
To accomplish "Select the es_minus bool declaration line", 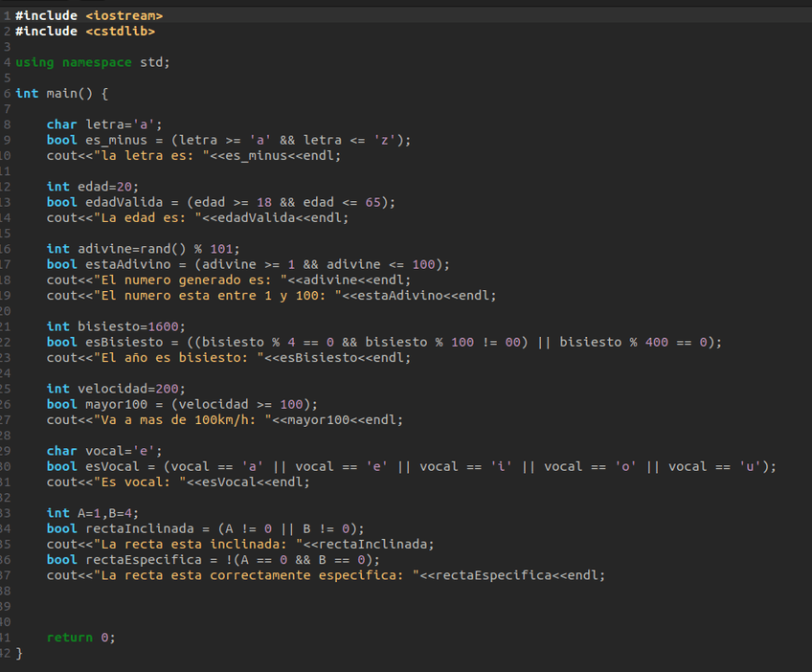I will (x=228, y=140).
